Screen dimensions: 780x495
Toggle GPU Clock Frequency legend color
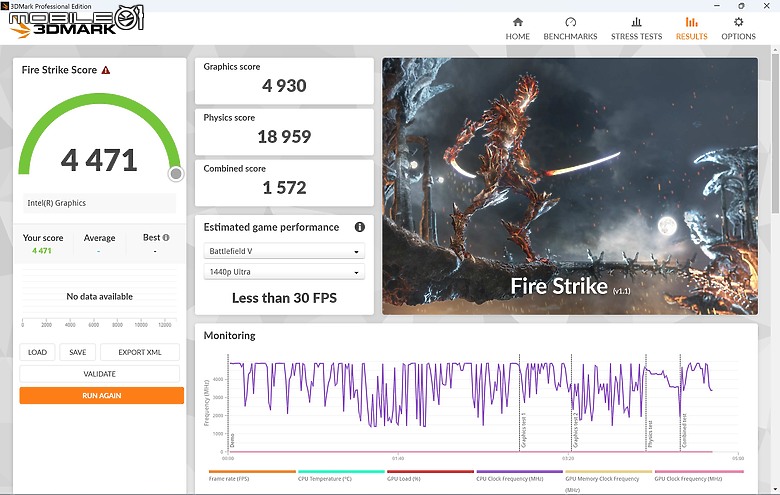coord(699,471)
